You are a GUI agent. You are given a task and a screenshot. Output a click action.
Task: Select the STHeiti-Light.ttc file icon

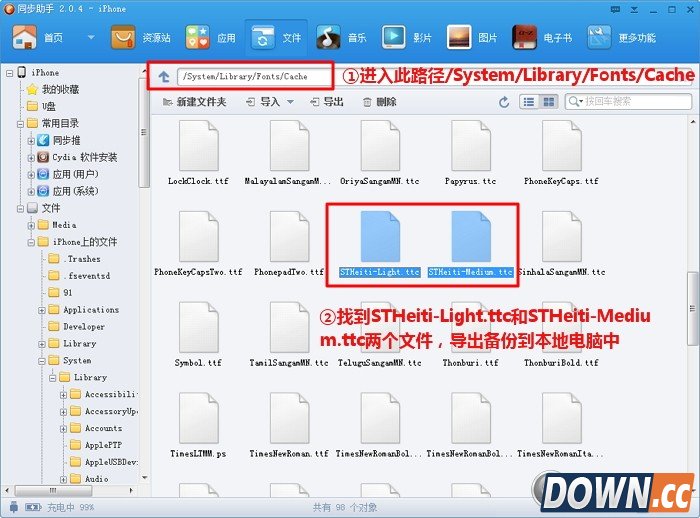[380, 236]
